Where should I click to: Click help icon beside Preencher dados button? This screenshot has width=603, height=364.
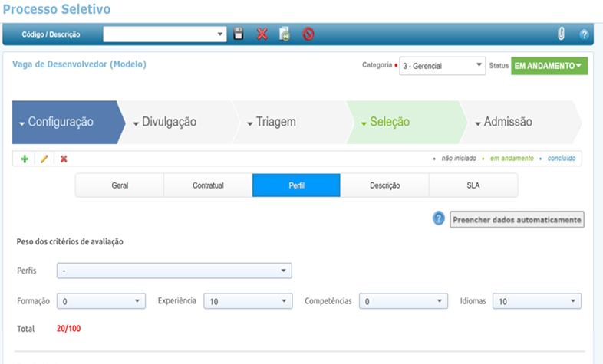pyautogui.click(x=439, y=219)
